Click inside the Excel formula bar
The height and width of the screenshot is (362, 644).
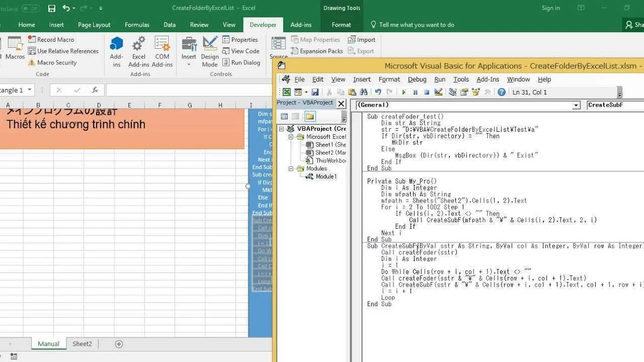click(x=189, y=90)
